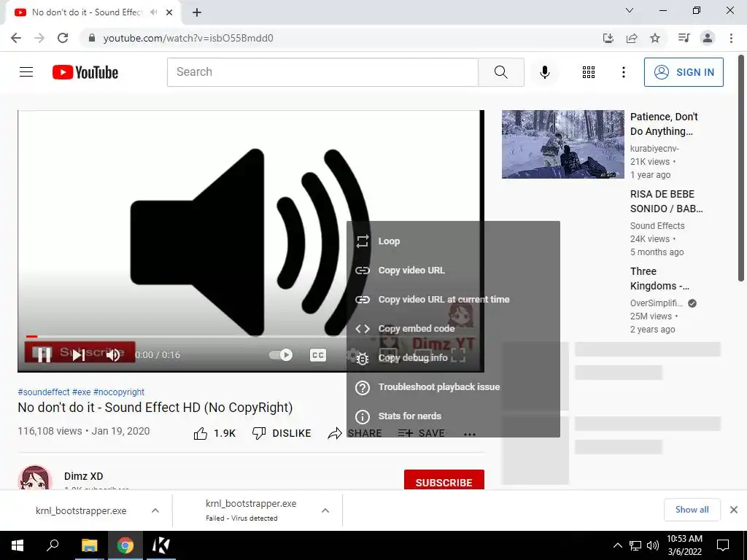Open Stats for nerds entry
The image size is (747, 560).
(x=453, y=416)
